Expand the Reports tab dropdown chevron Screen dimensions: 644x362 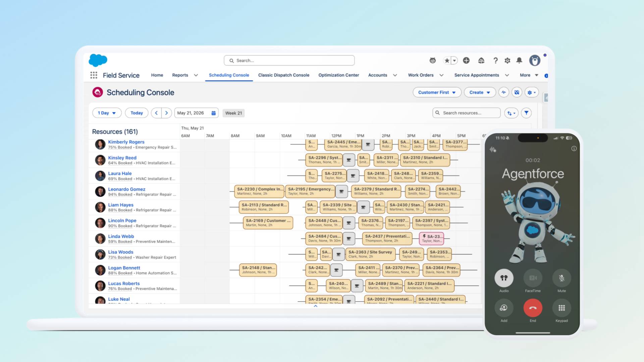(x=196, y=75)
